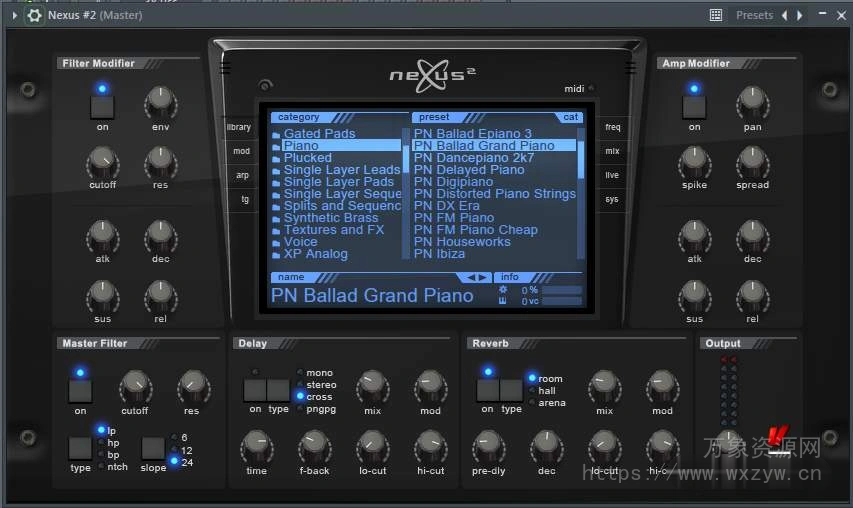
Task: Open the sys tab
Action: (x=611, y=199)
